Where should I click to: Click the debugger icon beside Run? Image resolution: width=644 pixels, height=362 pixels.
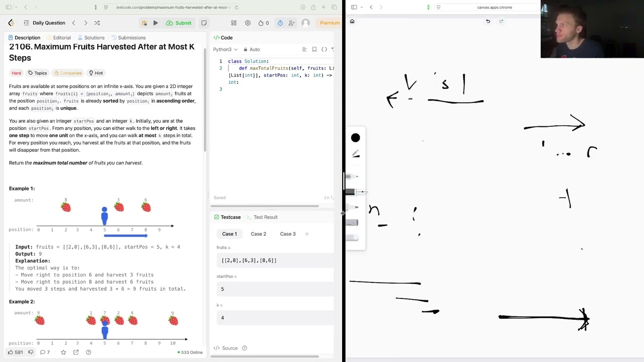pos(144,23)
